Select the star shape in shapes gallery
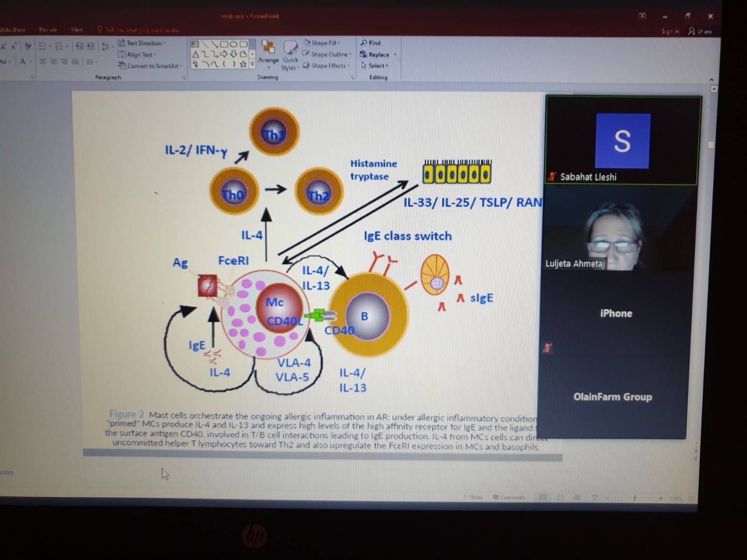The image size is (747, 560). tap(243, 64)
